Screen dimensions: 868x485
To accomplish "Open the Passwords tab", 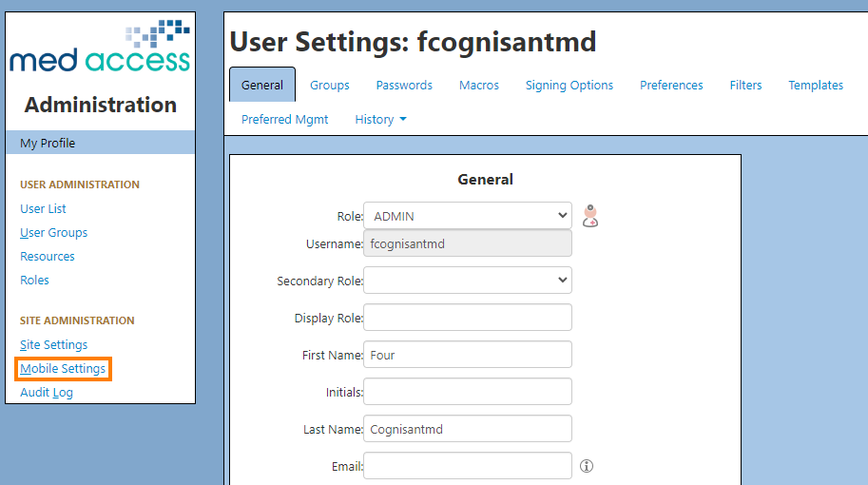I will click(x=404, y=86).
